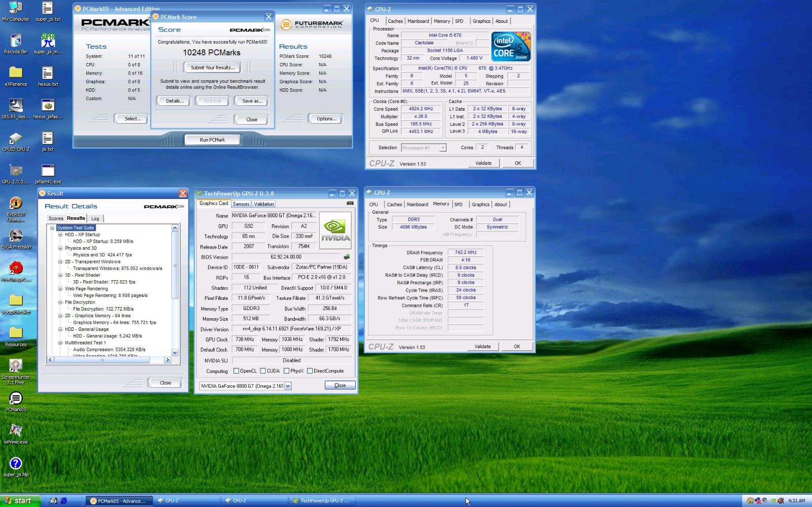Click Details button in PCMark Score
Image resolution: width=812 pixels, height=507 pixels.
[x=175, y=101]
